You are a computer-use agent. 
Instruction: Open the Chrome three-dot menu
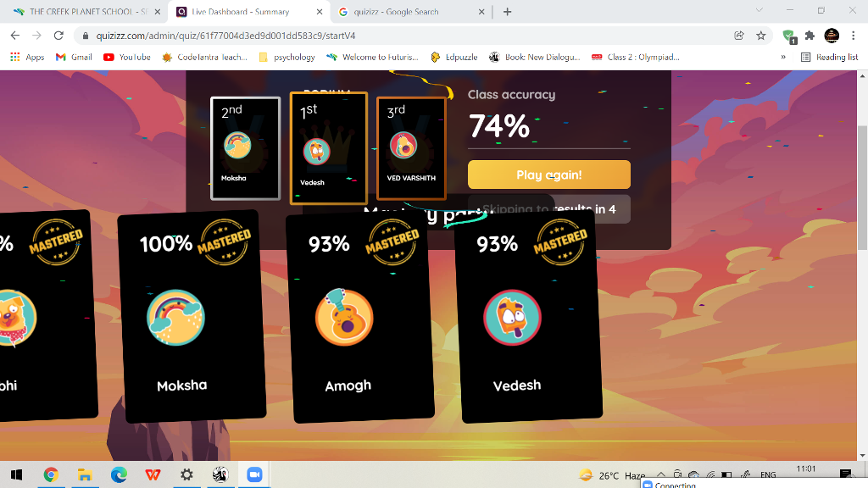click(x=853, y=36)
